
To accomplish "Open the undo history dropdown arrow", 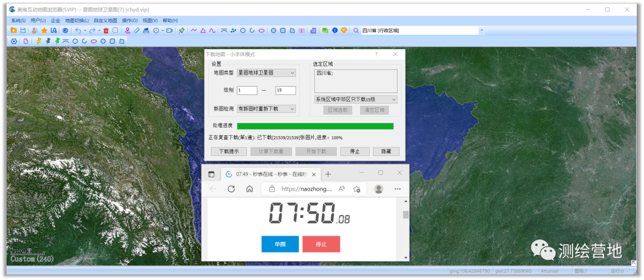I will click(x=85, y=30).
